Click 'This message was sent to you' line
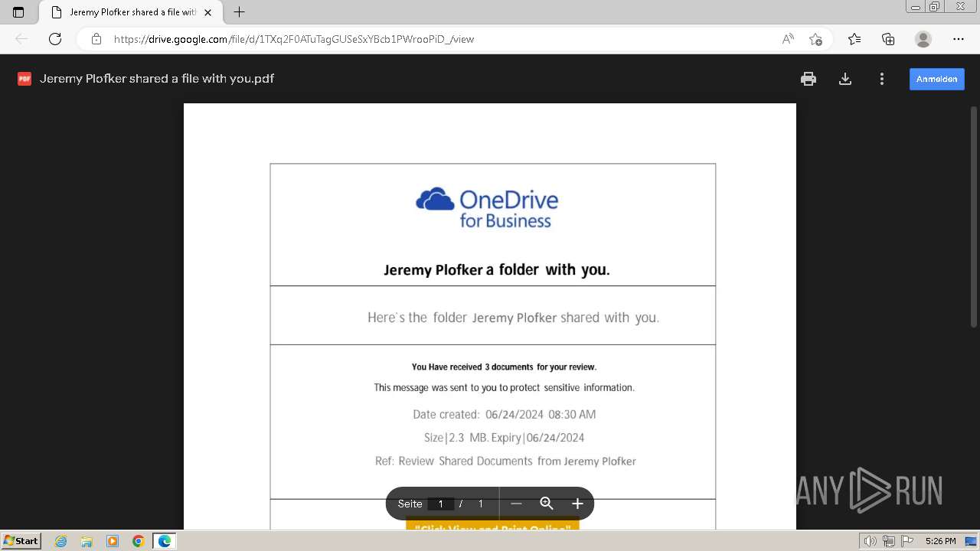 click(x=504, y=387)
